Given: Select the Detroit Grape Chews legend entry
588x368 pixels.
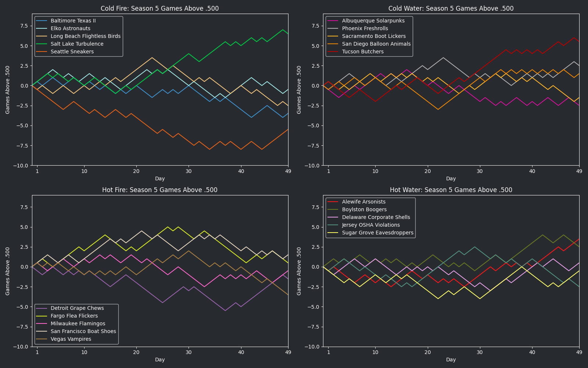Looking at the screenshot, I should pos(77,308).
